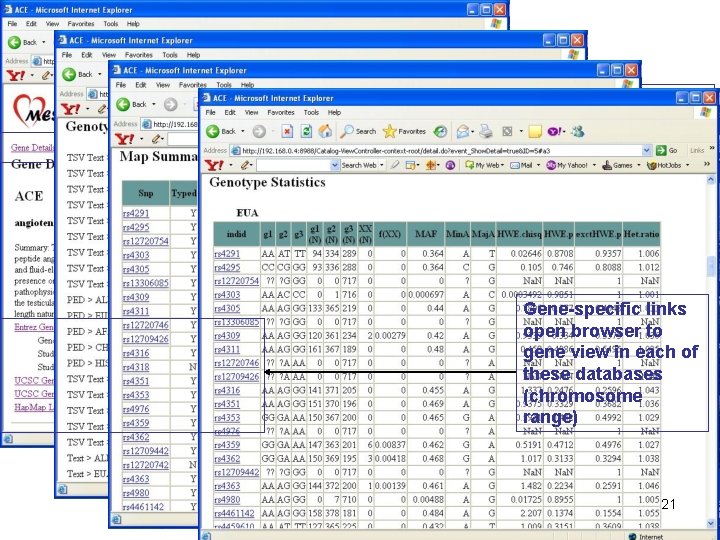Click the Mail envelope toolbar icon
The image size is (720, 540).
pos(463,131)
